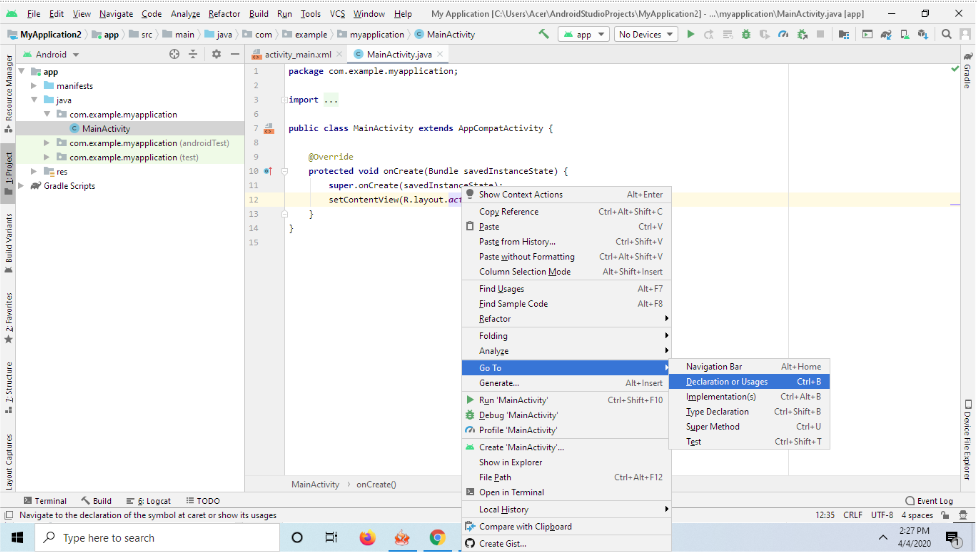Open the app run configuration dropdown
The width and height of the screenshot is (977, 552).
pyautogui.click(x=585, y=34)
